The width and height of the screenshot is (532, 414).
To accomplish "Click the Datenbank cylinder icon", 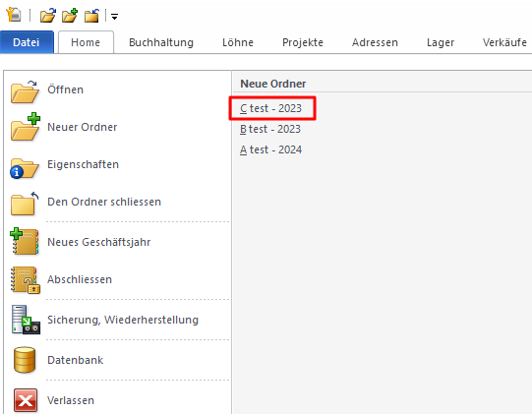I will 25,359.
